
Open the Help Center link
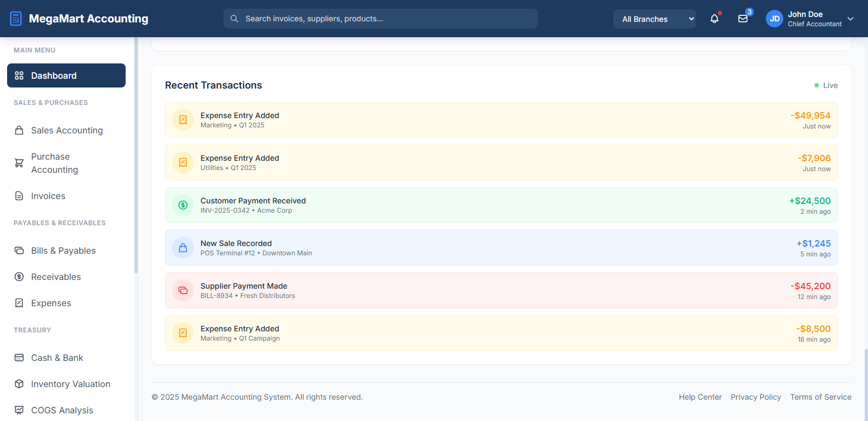[700, 397]
